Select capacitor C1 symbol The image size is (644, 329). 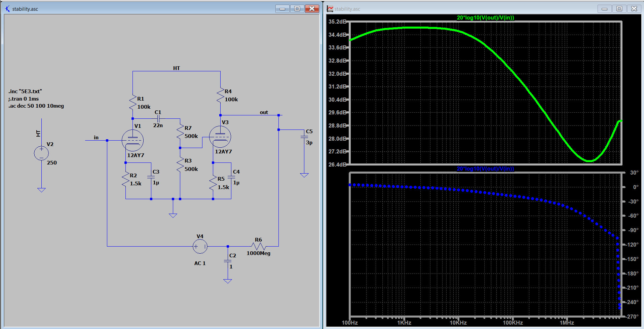pos(158,119)
